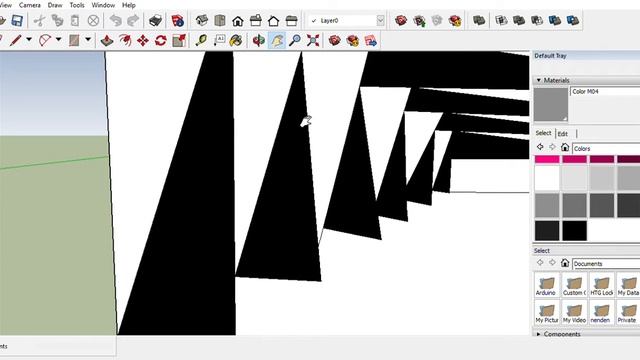Open the Camera menu
Viewport: 640px width, 360px height.
(x=29, y=5)
